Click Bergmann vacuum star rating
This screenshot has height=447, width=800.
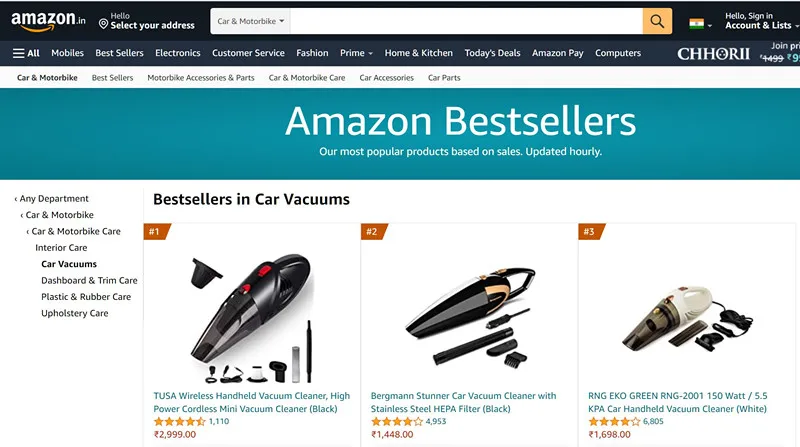click(x=396, y=421)
